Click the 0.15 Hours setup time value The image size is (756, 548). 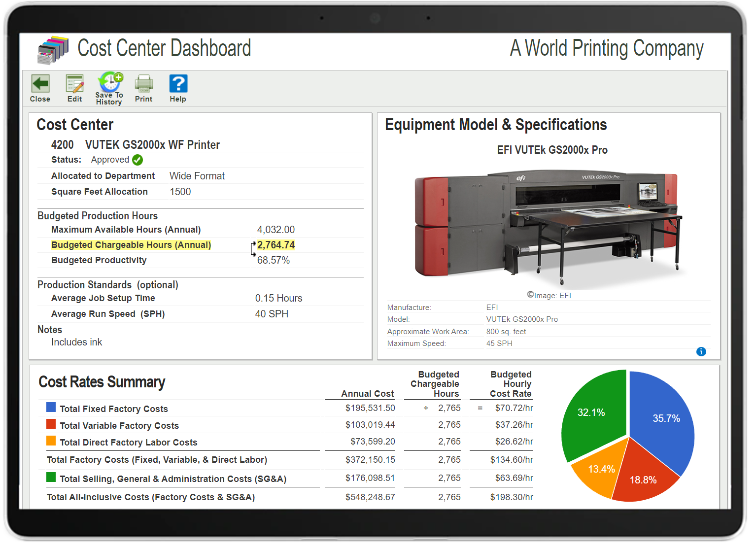[279, 298]
